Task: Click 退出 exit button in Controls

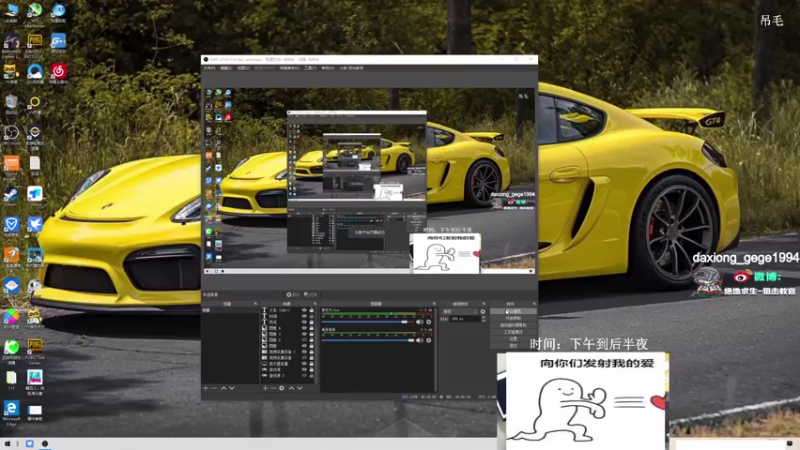Action: point(513,346)
